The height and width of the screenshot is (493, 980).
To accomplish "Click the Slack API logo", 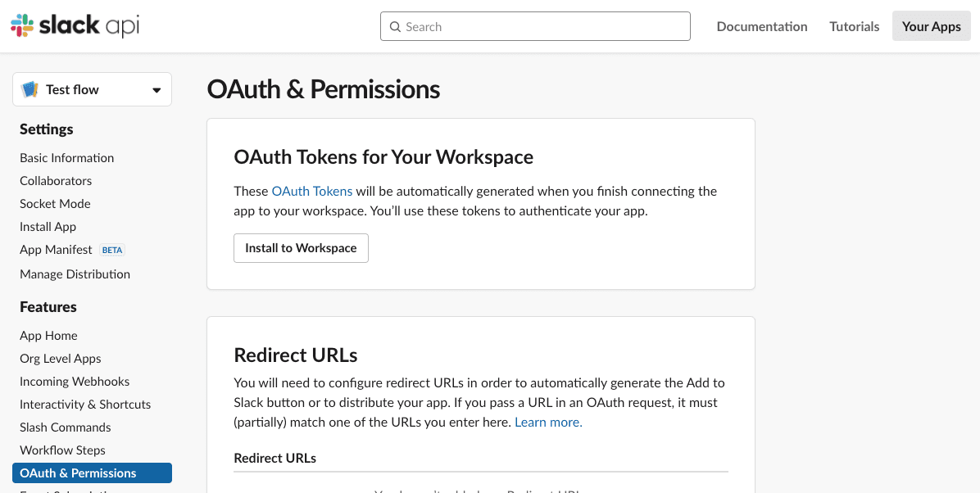I will (75, 25).
